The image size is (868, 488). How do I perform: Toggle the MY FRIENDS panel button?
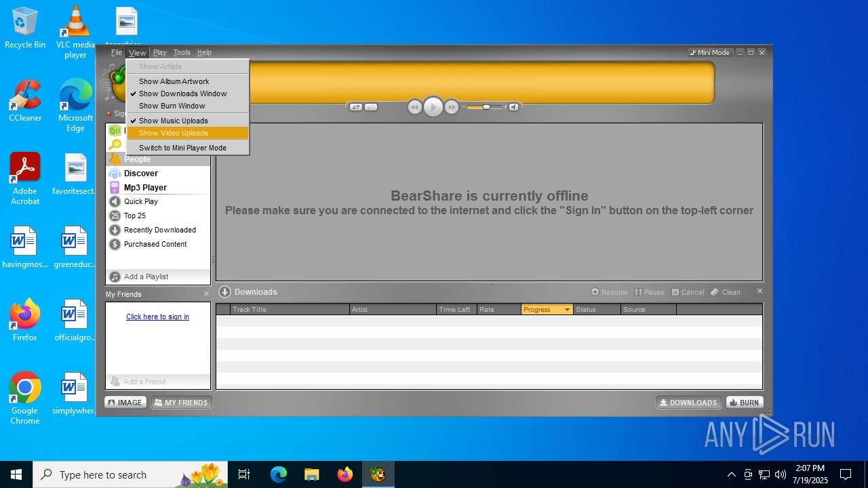tap(181, 403)
